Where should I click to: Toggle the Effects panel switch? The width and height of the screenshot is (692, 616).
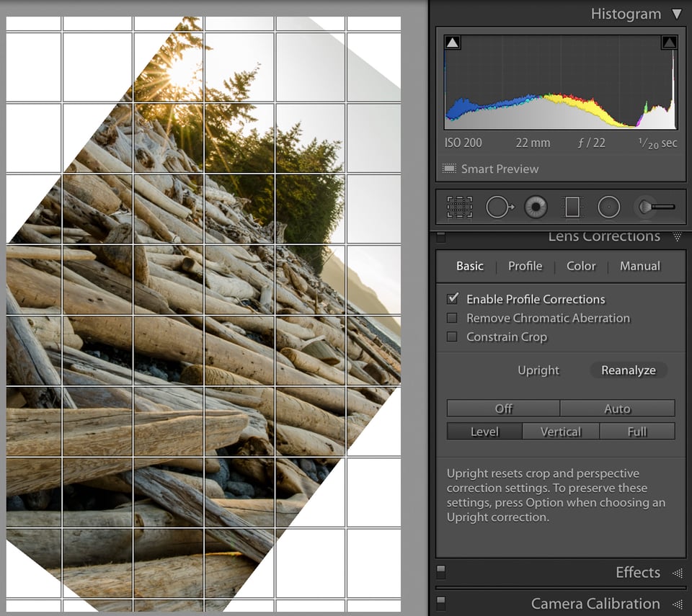[441, 571]
